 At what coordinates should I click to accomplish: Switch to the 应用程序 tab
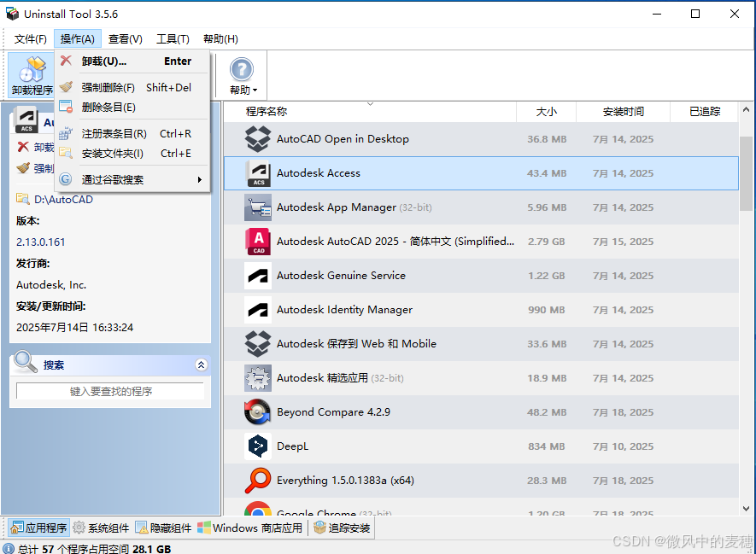(38, 528)
